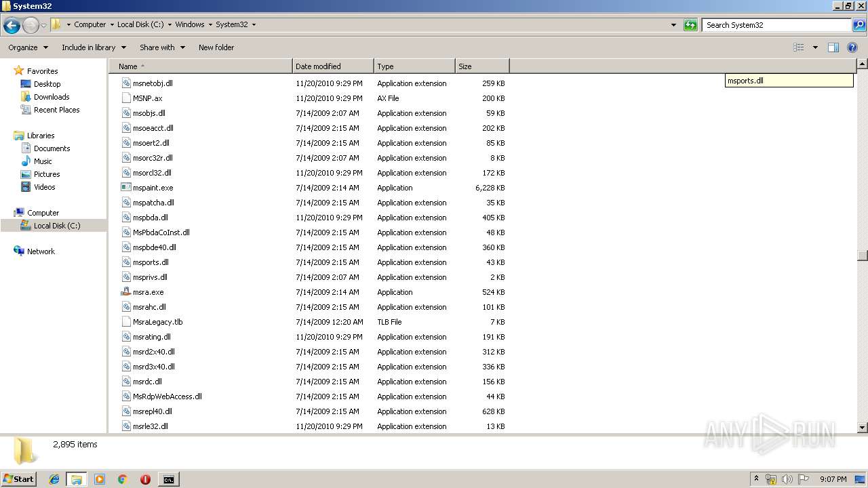Viewport: 868px width, 488px height.
Task: Click vertical scrollbar down arrow
Action: coord(862,427)
